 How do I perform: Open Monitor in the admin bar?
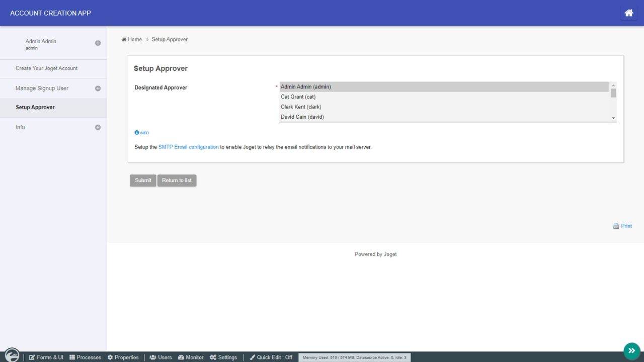(x=191, y=357)
